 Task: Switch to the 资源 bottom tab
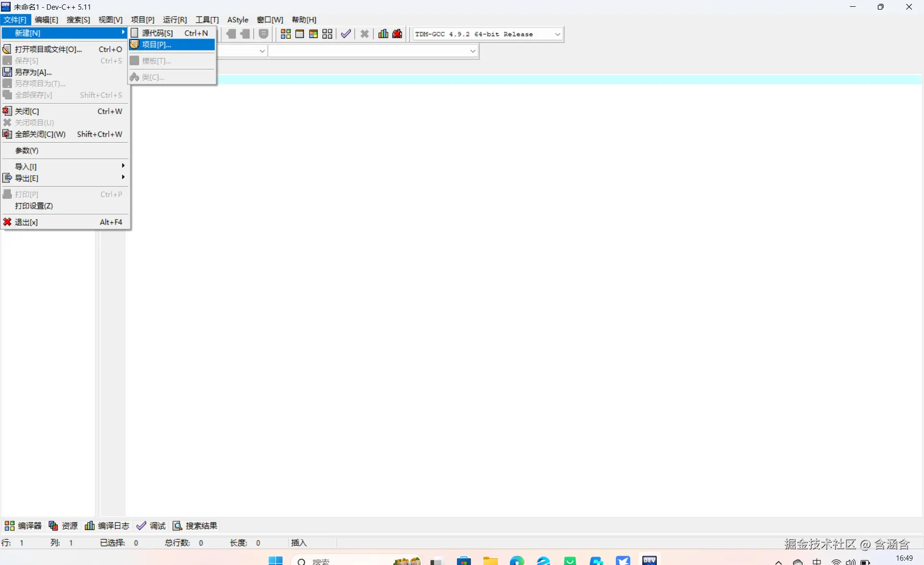click(x=63, y=526)
